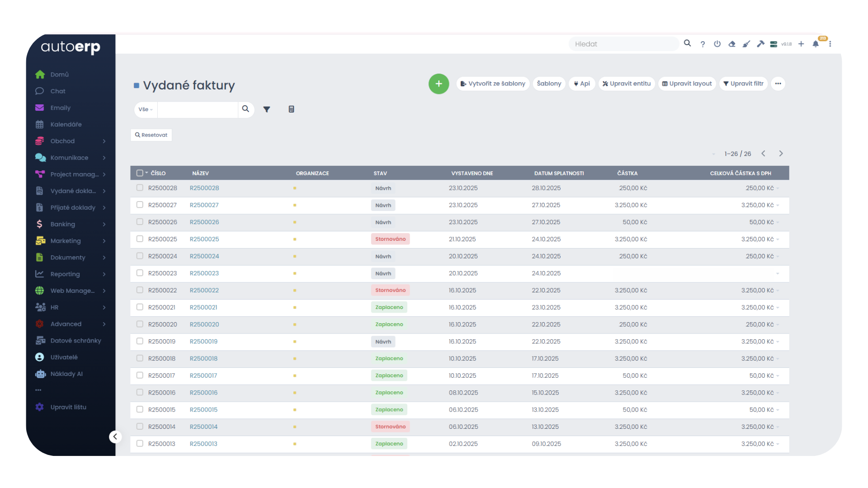Click the green add new invoice button
The width and height of the screenshot is (868, 488).
coord(439,84)
